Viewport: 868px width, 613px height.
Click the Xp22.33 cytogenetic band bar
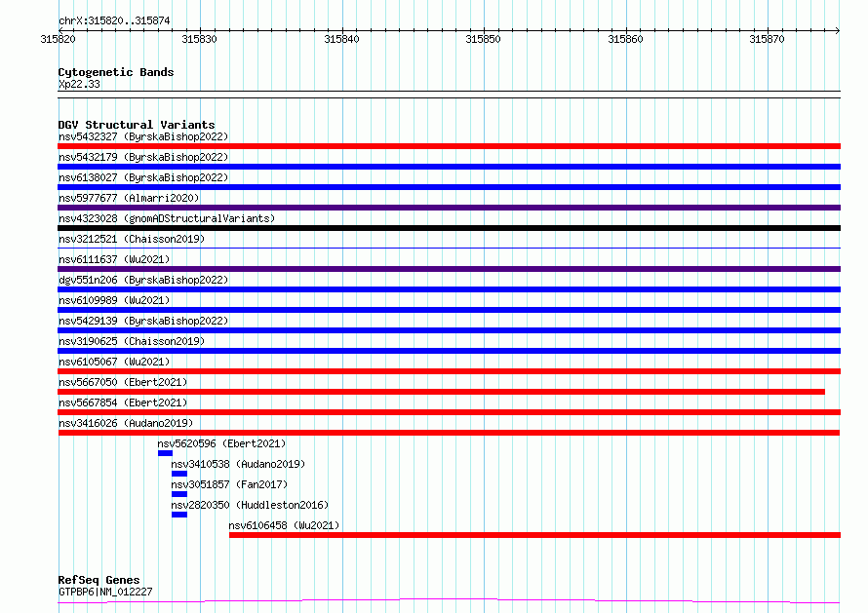(449, 95)
